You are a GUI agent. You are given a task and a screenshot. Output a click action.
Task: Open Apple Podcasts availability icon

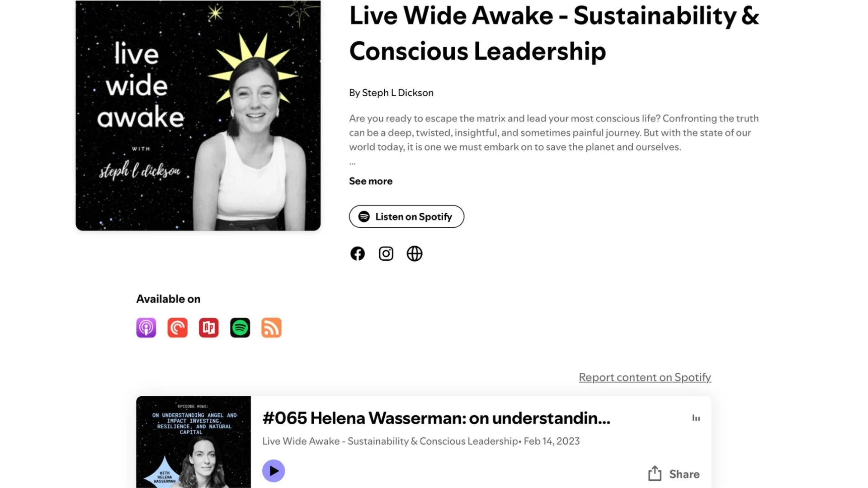pos(146,328)
